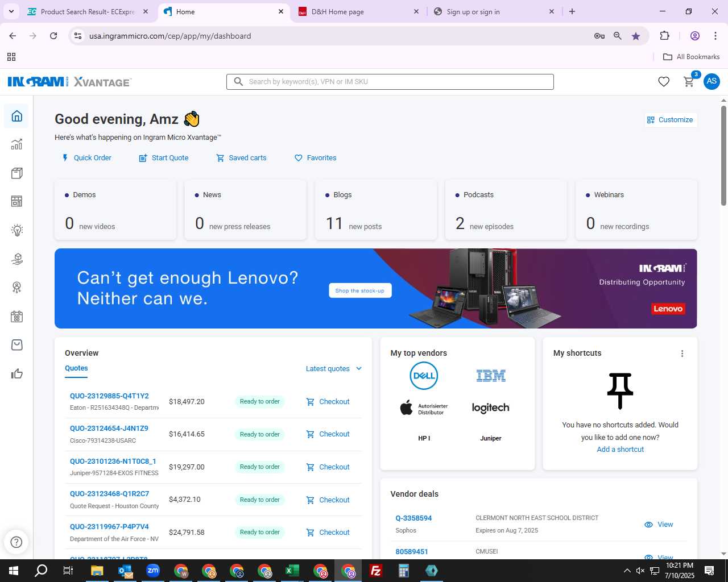
Task: Open the award ribbon sidebar icon
Action: [17, 288]
